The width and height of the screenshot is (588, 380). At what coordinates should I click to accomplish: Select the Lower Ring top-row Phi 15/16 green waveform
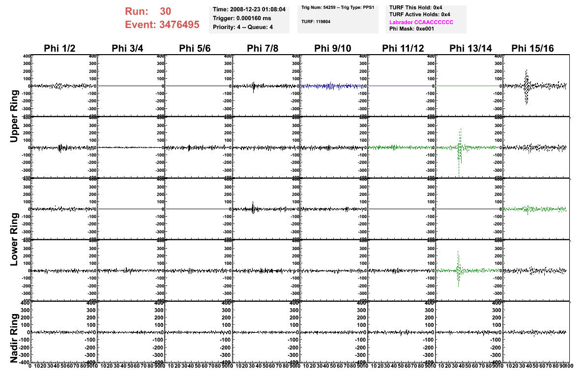coord(536,209)
